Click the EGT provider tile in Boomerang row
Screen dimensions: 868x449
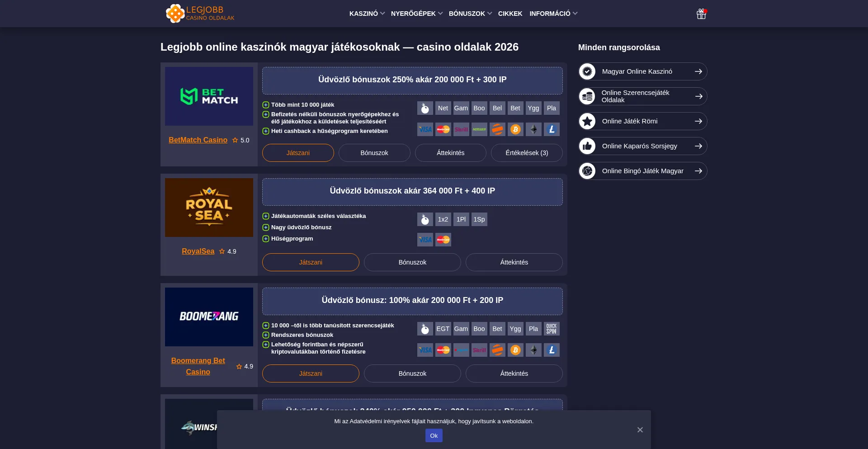[x=443, y=329]
